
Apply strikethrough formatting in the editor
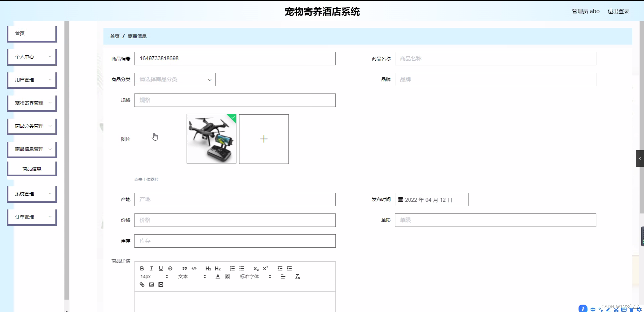point(170,268)
